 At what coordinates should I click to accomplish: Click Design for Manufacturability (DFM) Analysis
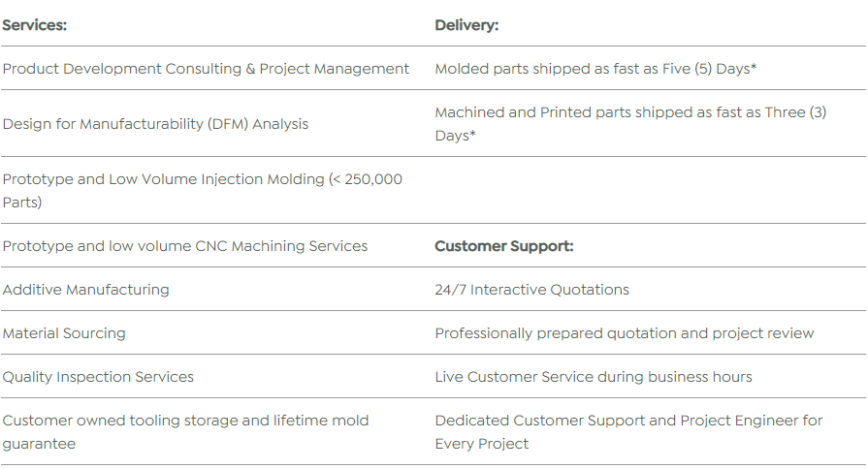(x=155, y=124)
